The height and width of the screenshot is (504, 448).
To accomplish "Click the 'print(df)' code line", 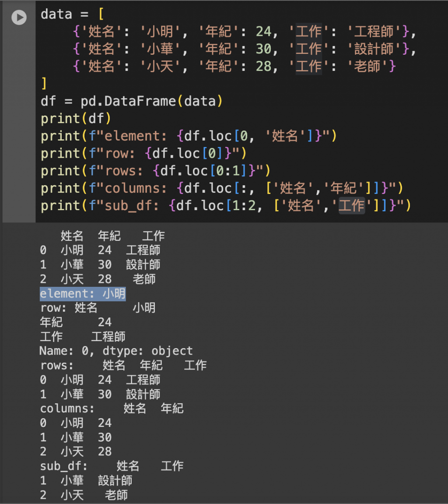I will (76, 119).
